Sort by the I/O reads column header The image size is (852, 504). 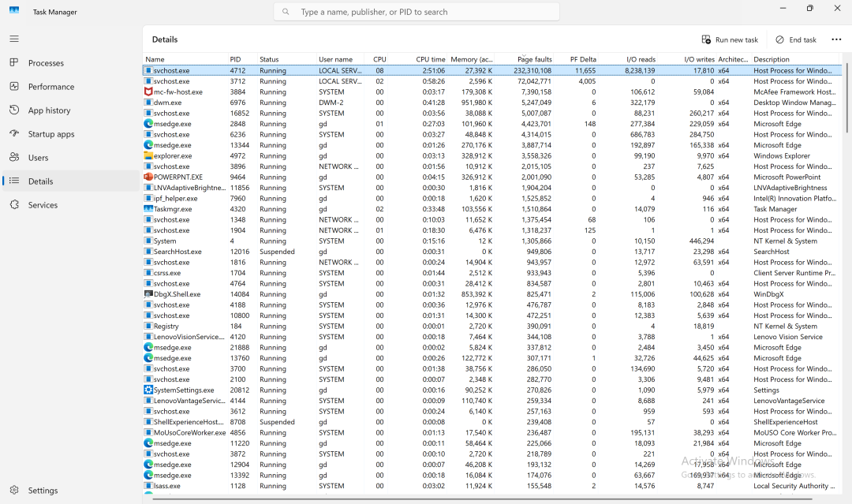(629, 59)
